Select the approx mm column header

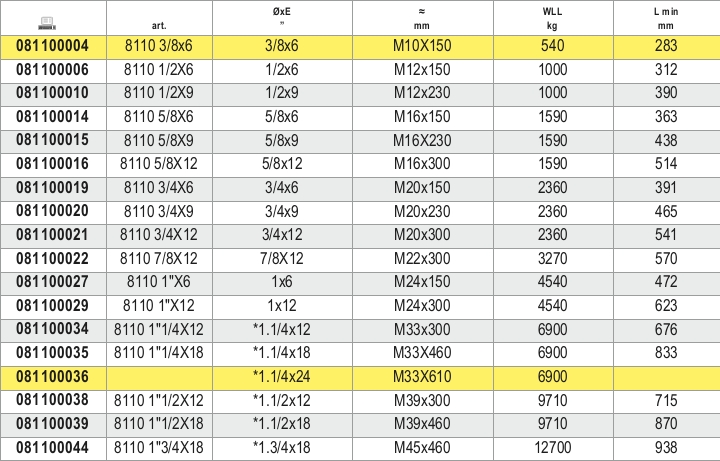coord(422,18)
